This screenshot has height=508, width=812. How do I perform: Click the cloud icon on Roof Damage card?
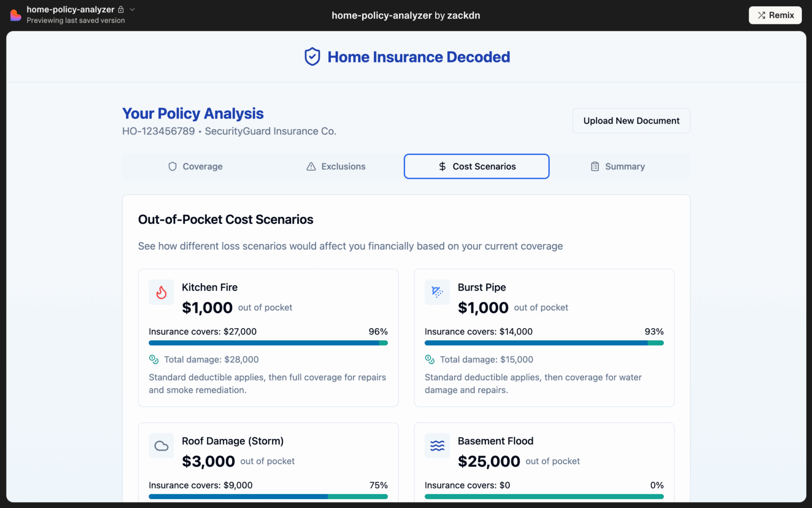coord(161,446)
